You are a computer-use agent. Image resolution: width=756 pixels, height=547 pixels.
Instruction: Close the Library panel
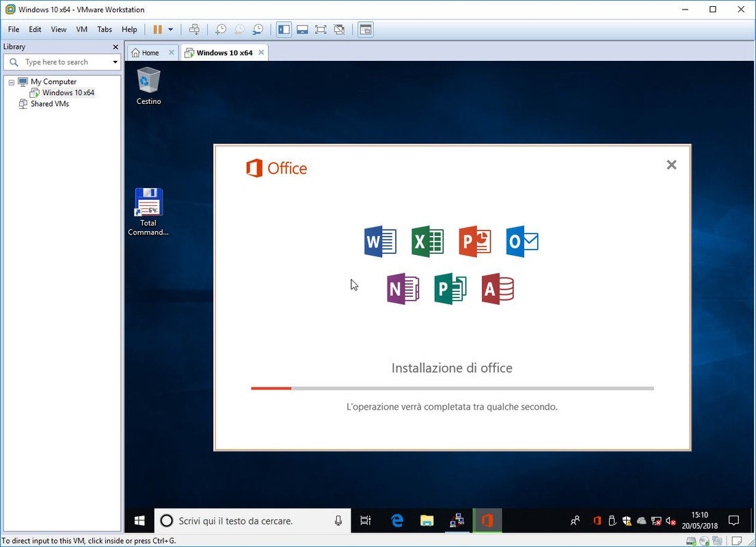coord(116,46)
